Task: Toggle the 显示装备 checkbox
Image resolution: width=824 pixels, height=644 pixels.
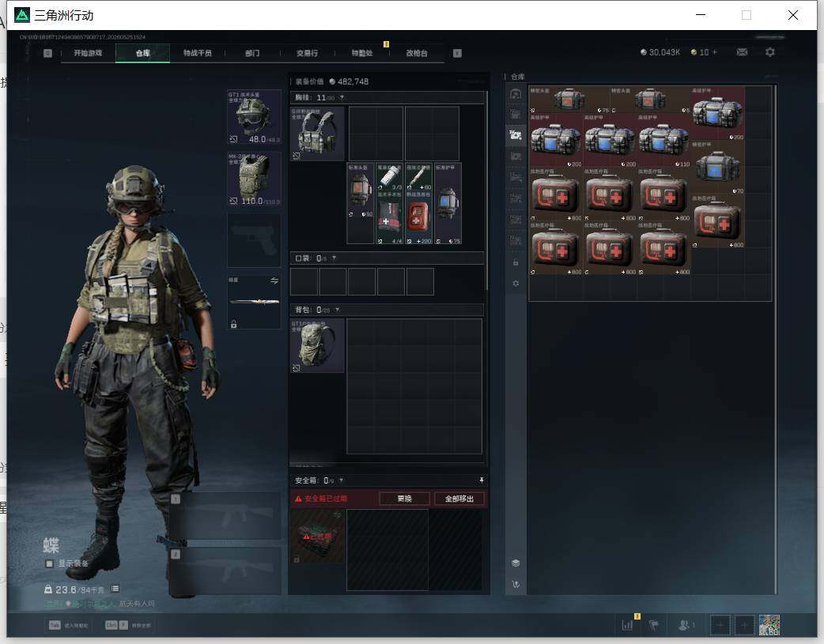Action: (49, 563)
